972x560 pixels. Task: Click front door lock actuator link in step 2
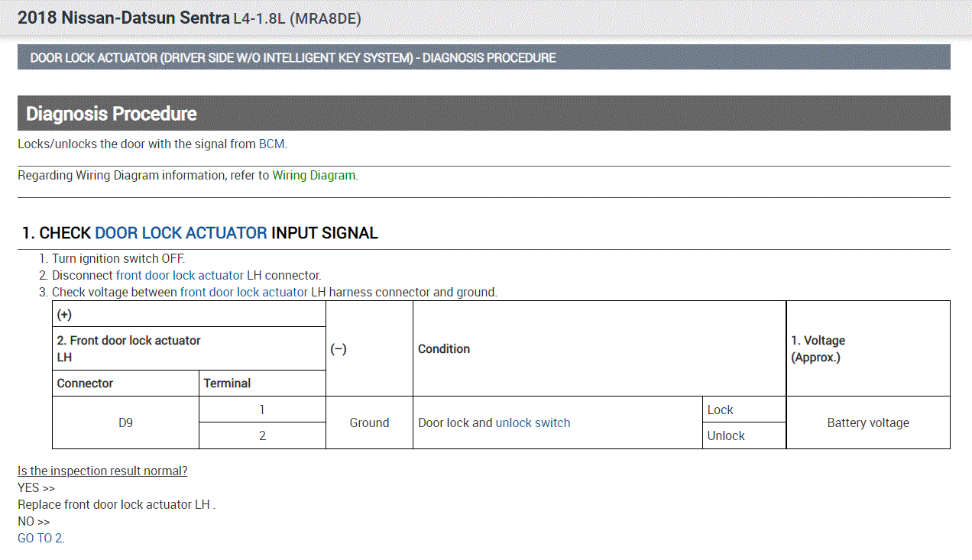(180, 275)
